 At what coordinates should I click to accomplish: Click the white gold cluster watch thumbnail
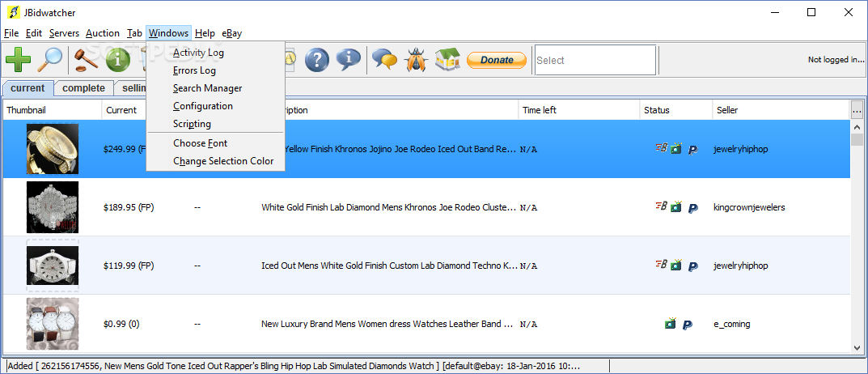pos(53,207)
